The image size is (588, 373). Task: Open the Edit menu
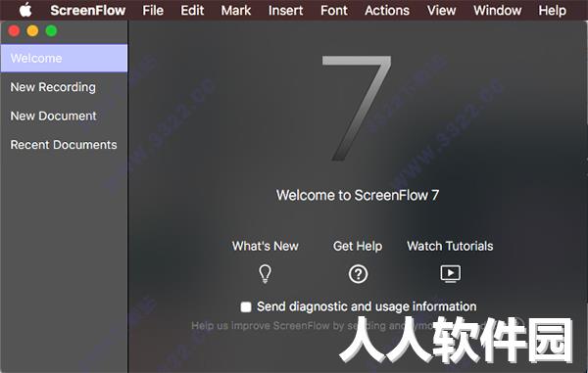[192, 10]
